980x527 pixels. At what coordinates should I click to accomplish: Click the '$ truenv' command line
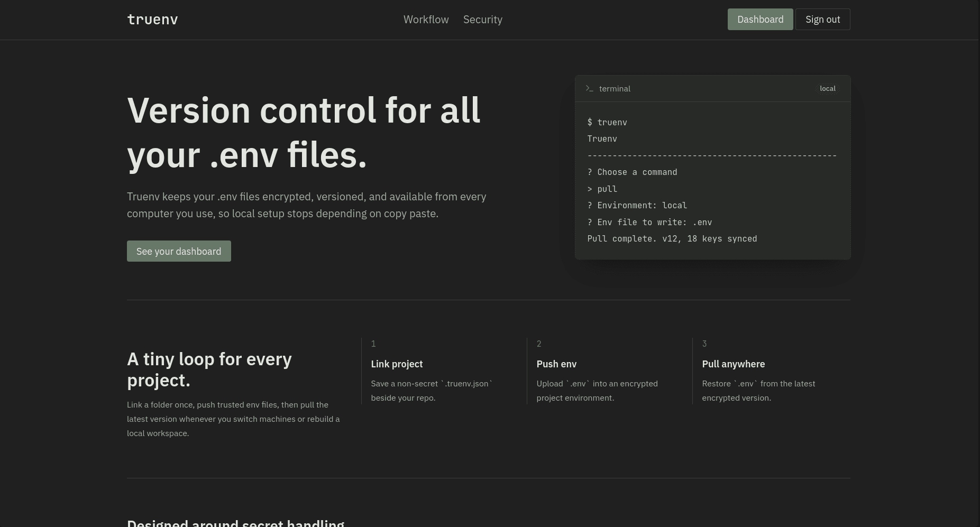[x=607, y=122]
